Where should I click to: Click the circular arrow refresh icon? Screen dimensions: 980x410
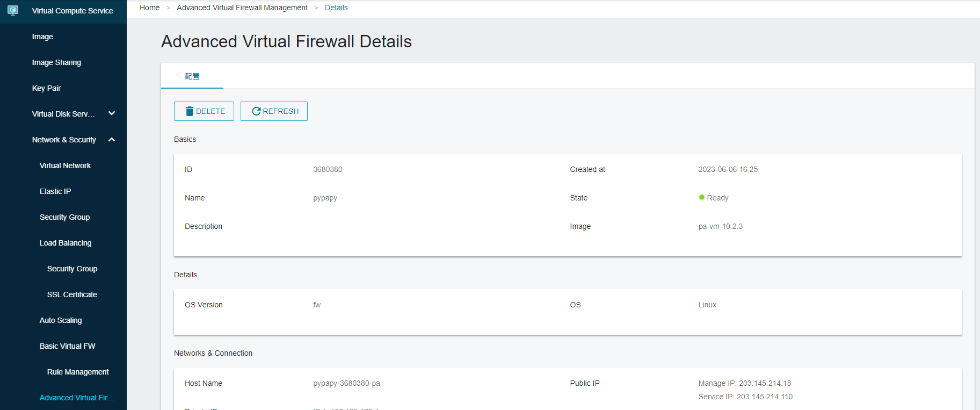256,111
